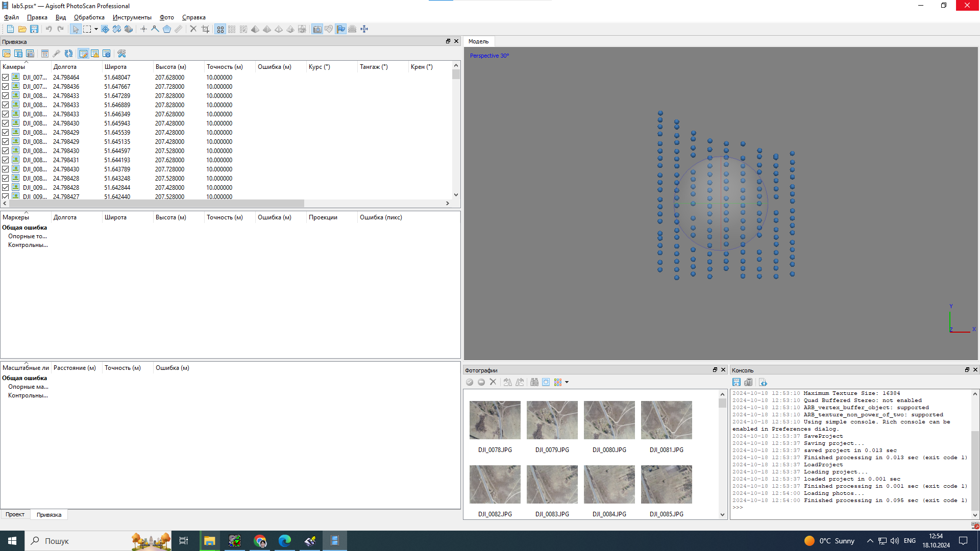Viewport: 980px width, 551px height.
Task: Click the Save project toolbar icon
Action: point(34,29)
